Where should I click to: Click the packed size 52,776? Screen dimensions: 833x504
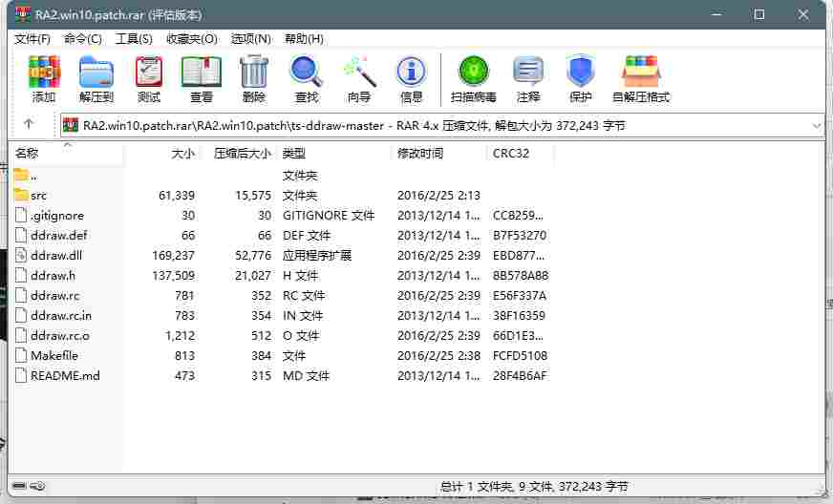(253, 256)
